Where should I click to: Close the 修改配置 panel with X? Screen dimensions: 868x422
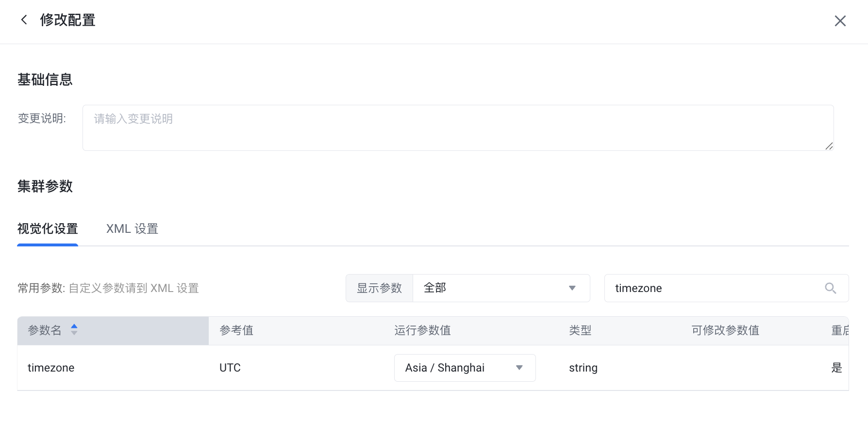840,21
